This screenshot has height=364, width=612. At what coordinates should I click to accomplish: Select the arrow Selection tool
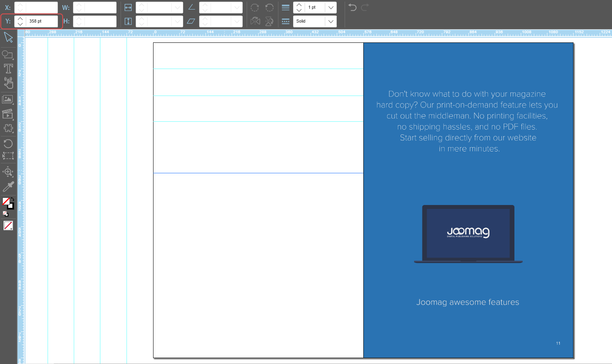(x=8, y=38)
